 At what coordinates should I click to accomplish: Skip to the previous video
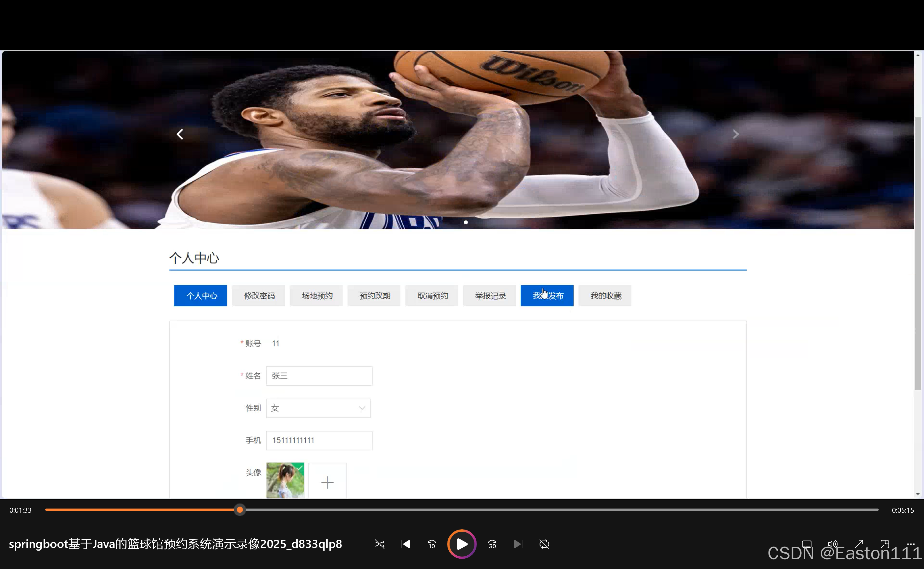(x=405, y=544)
